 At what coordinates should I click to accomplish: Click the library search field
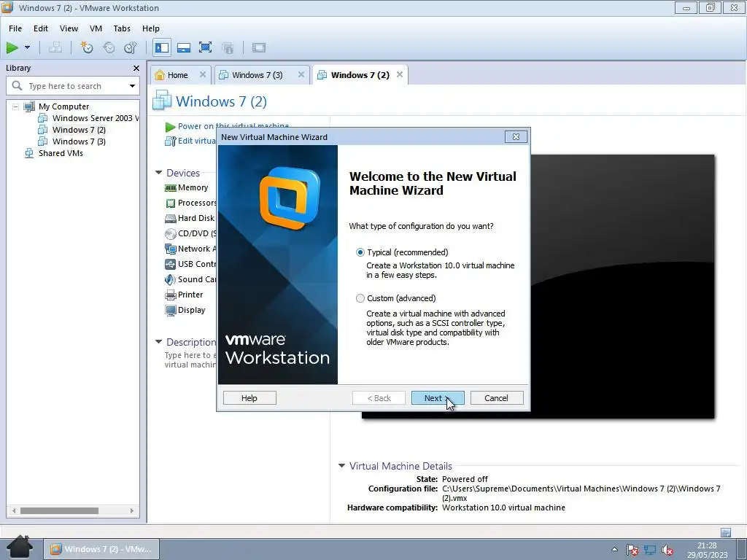click(74, 86)
